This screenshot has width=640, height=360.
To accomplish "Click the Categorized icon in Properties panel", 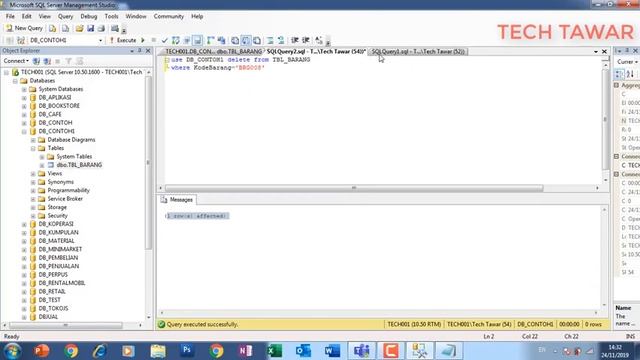I will point(619,74).
